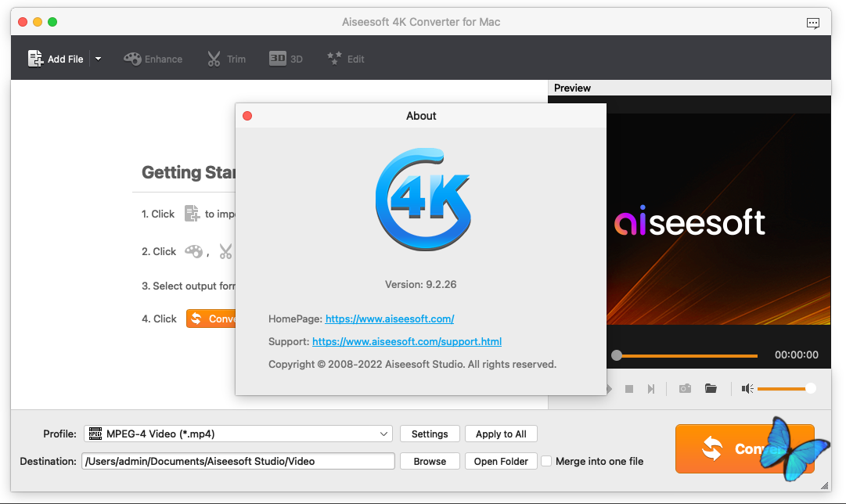846x504 pixels.
Task: Open the Enhance tool
Action: (x=153, y=59)
